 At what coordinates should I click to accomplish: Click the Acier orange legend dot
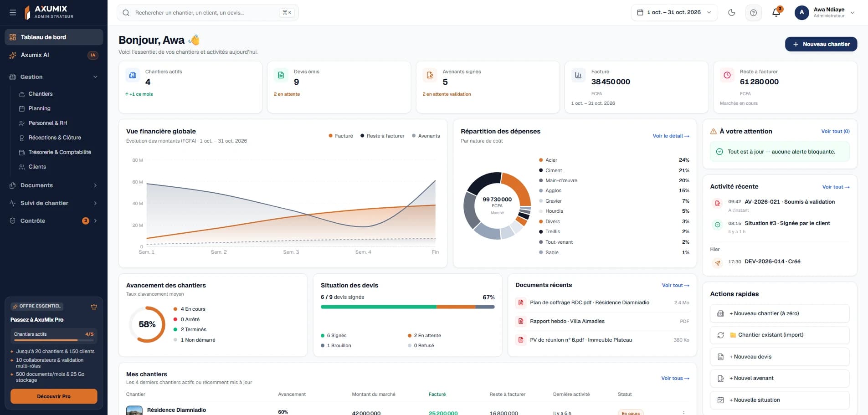541,160
